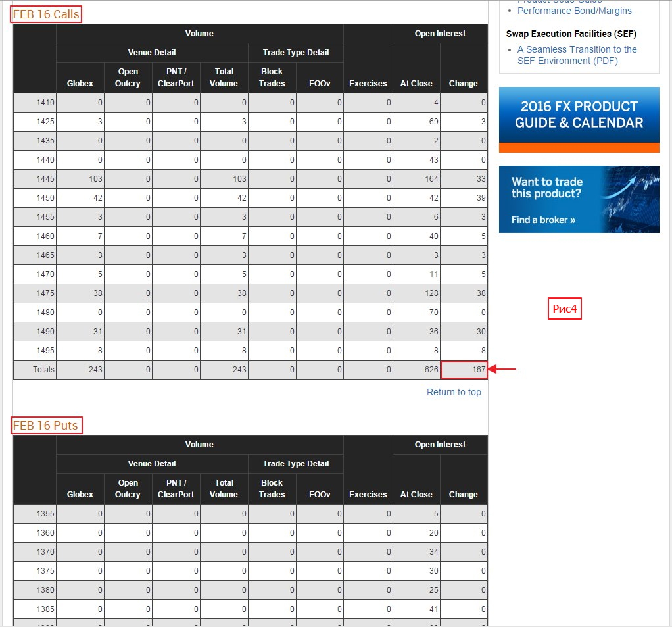Click the Total Volume header in Puts table
Image resolution: width=672 pixels, height=627 pixels.
coord(224,488)
